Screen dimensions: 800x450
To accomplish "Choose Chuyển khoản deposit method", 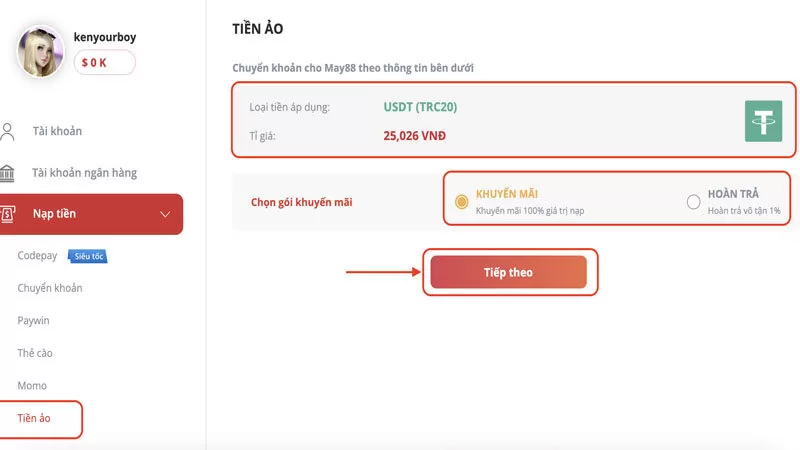I will [x=50, y=288].
